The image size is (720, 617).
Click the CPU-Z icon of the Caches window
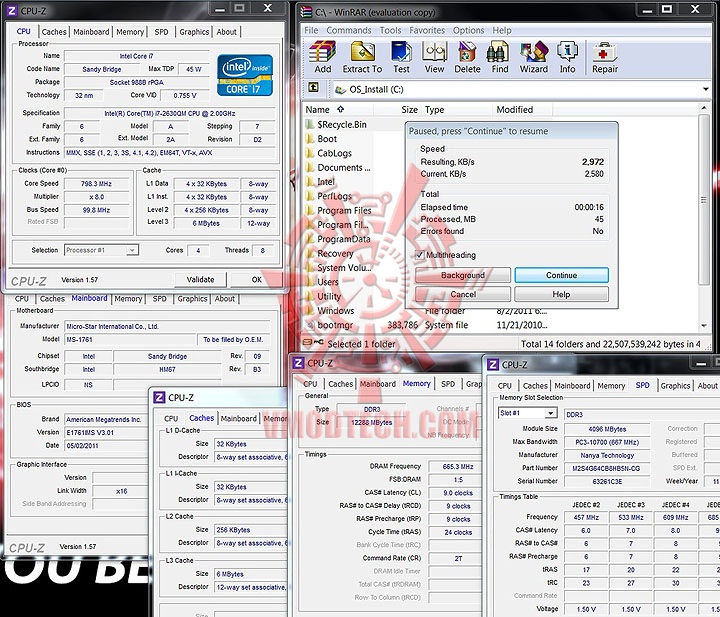159,397
